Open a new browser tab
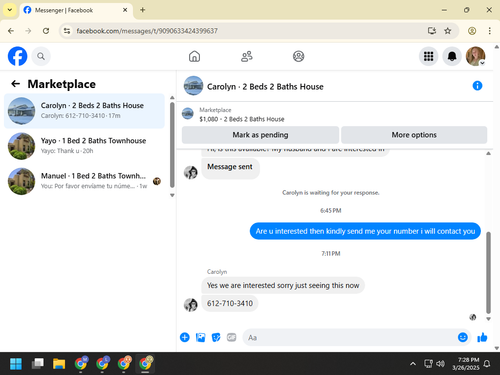 tap(143, 10)
